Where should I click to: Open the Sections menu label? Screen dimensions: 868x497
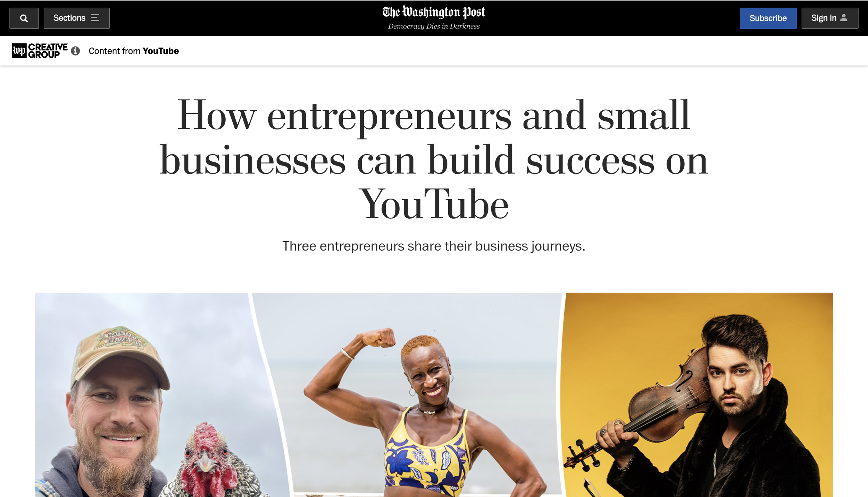click(x=69, y=18)
